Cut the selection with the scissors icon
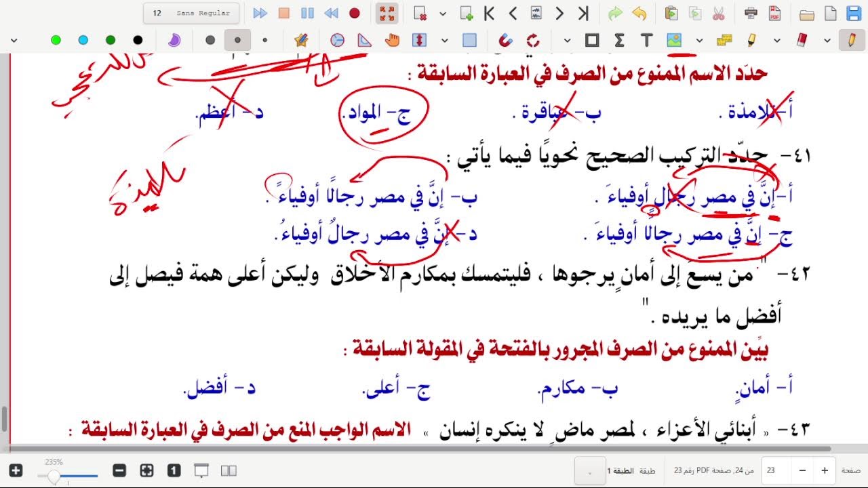 coord(719,14)
